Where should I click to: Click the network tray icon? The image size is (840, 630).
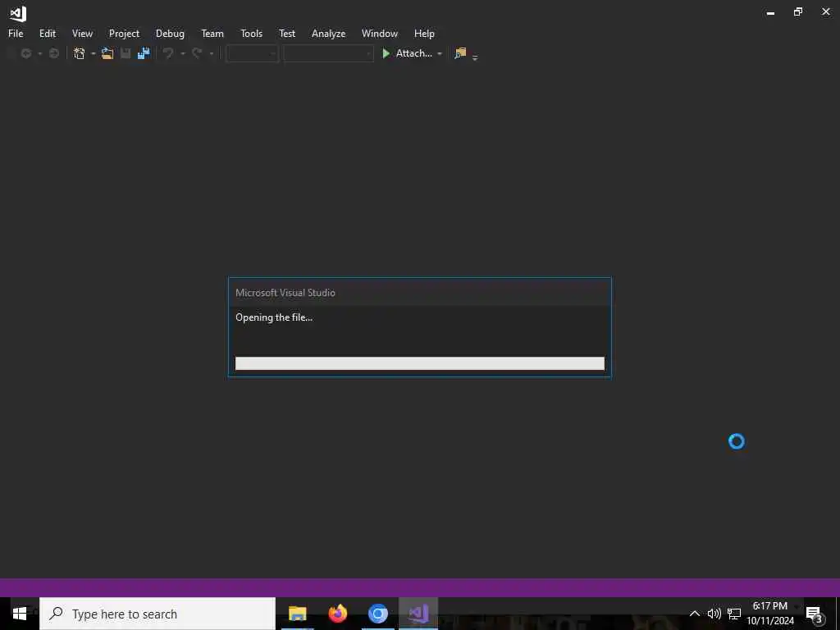point(734,614)
